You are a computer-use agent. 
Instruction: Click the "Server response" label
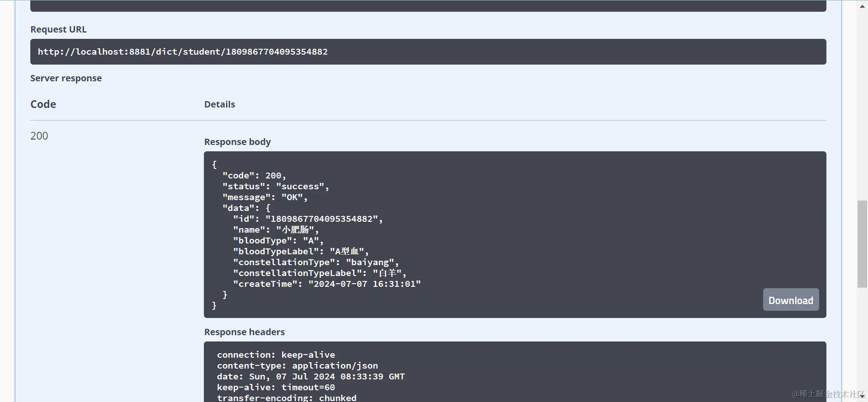pyautogui.click(x=66, y=78)
